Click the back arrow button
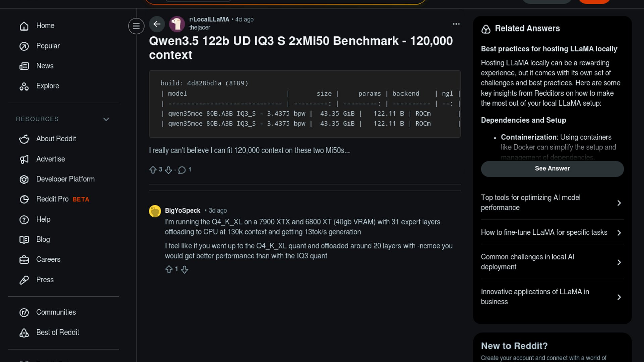The height and width of the screenshot is (362, 644). click(x=157, y=24)
